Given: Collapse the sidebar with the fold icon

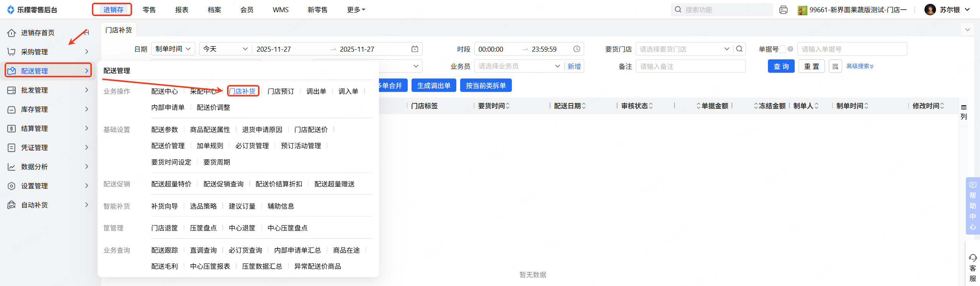Looking at the screenshot, I should [87, 33].
